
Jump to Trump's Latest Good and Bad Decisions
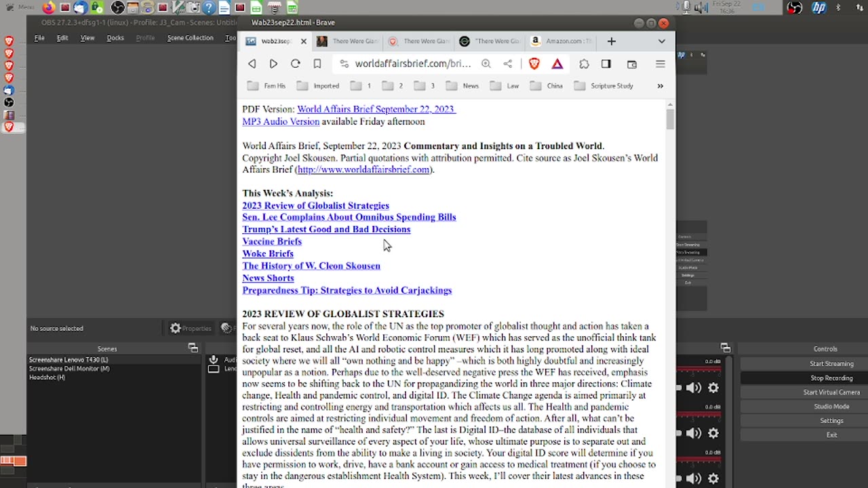pos(326,230)
